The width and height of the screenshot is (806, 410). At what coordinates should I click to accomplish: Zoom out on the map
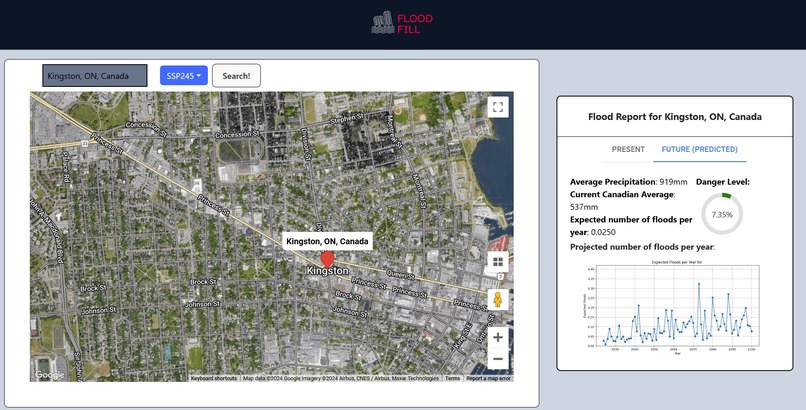(x=498, y=359)
